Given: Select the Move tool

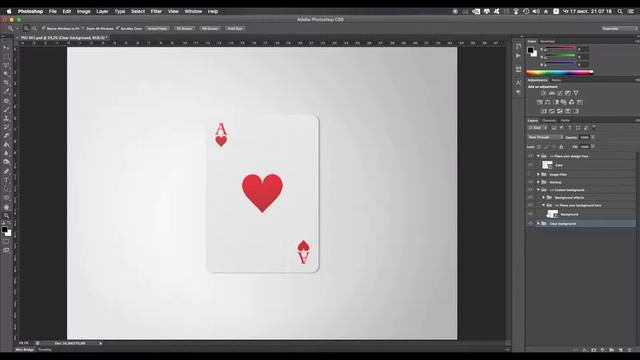Looking at the screenshot, I should click(6, 48).
